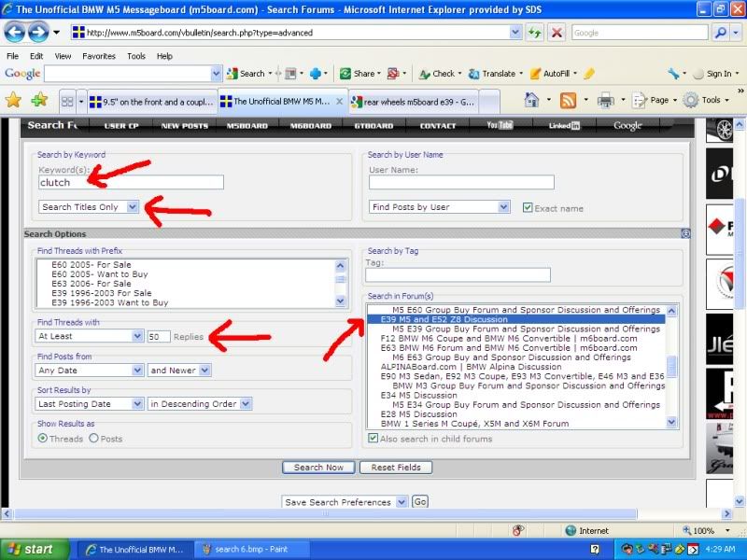Open the Search Titles Only dropdown
Screen dimensions: 747x560
pos(89,206)
